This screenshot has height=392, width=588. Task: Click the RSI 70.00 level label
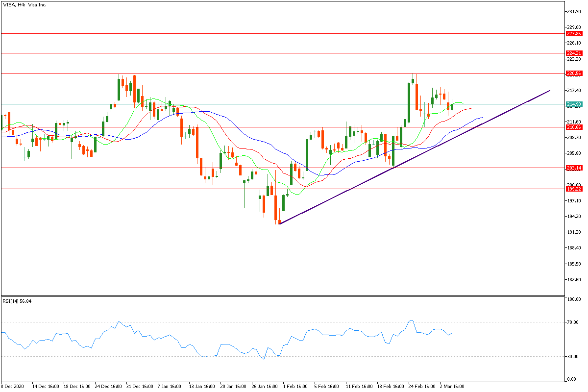point(573,322)
